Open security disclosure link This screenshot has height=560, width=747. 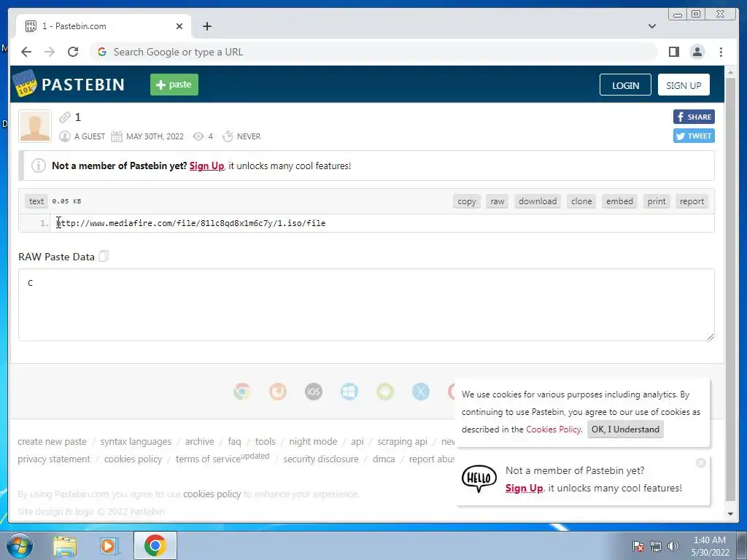(321, 459)
